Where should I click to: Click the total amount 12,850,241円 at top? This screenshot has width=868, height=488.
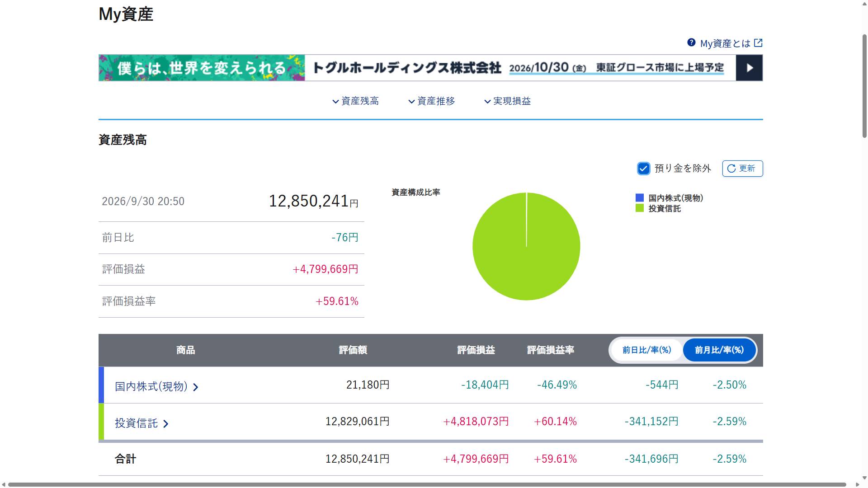pyautogui.click(x=313, y=201)
